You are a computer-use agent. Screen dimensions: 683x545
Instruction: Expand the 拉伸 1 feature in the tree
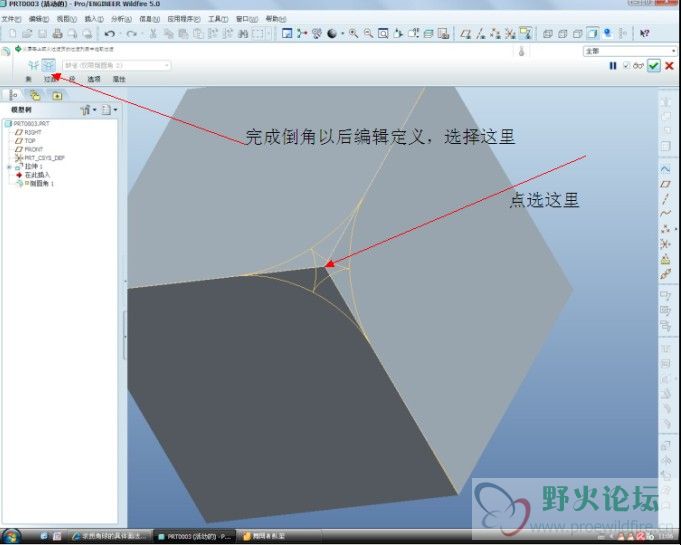[x=9, y=167]
